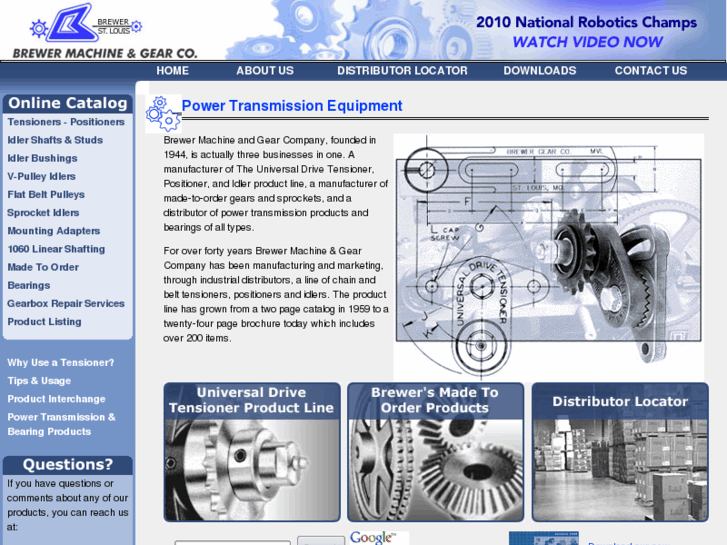Open Power Transmission & Bearing Products link

61,424
